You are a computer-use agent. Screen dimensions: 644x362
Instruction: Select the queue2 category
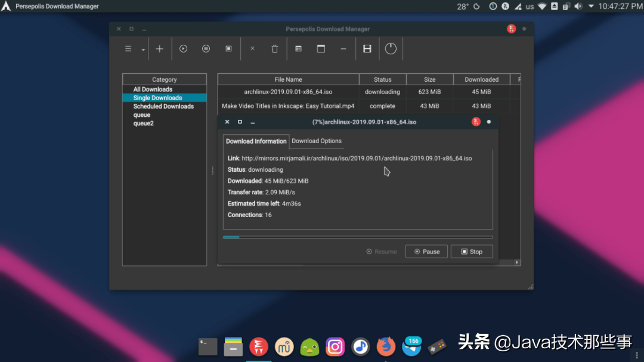(143, 123)
